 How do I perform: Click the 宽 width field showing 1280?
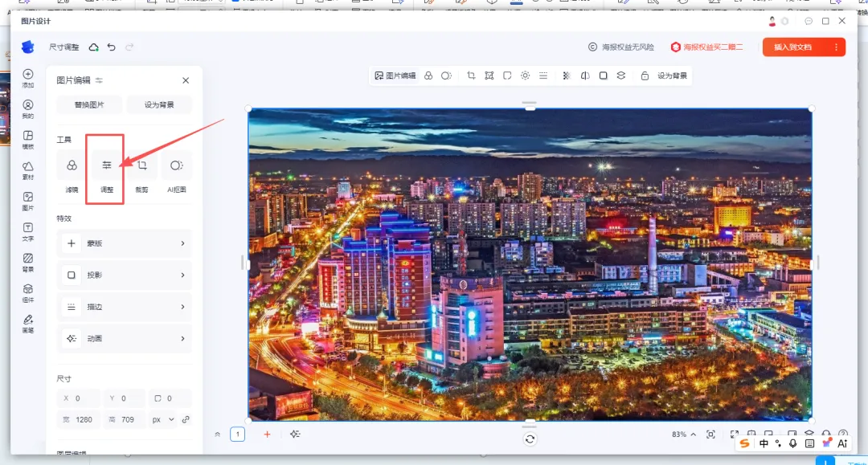(79, 420)
